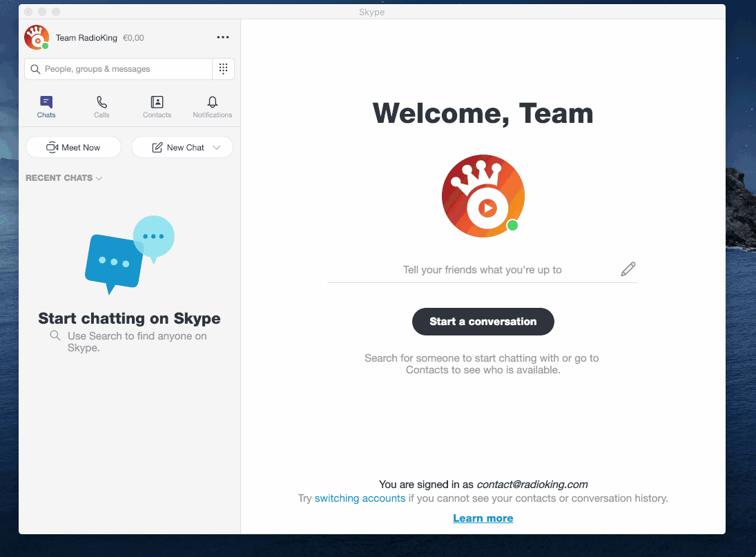This screenshot has height=557, width=756.
Task: Open the switching accounts link
Action: pos(360,498)
